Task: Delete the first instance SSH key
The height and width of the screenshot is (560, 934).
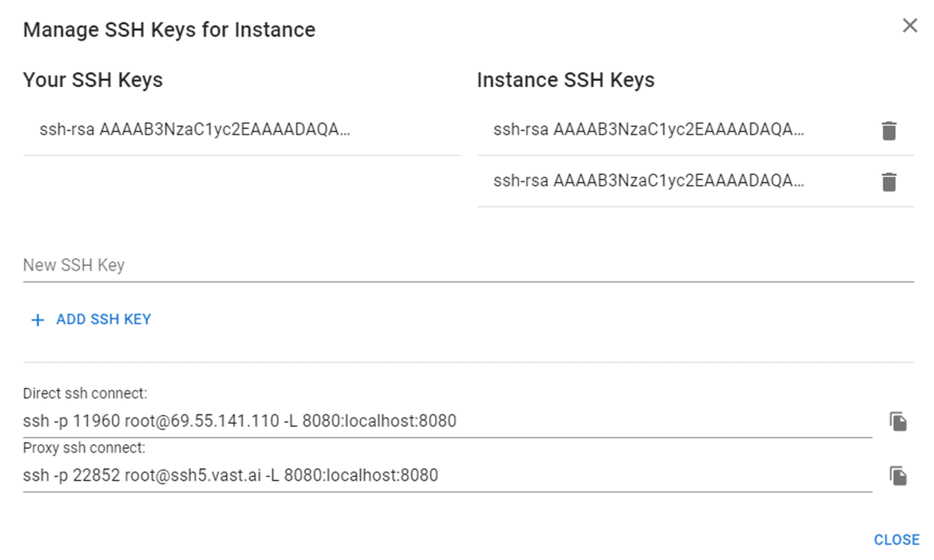Action: point(889,131)
